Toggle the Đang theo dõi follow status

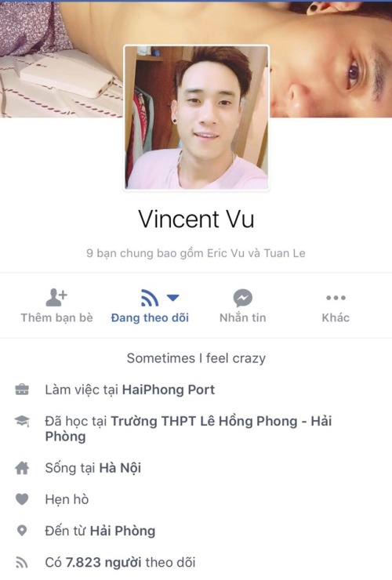(x=150, y=317)
